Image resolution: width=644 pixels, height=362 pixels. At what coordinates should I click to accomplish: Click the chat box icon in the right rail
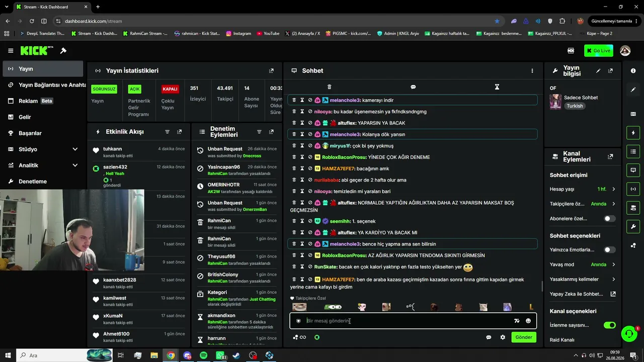coord(633,170)
